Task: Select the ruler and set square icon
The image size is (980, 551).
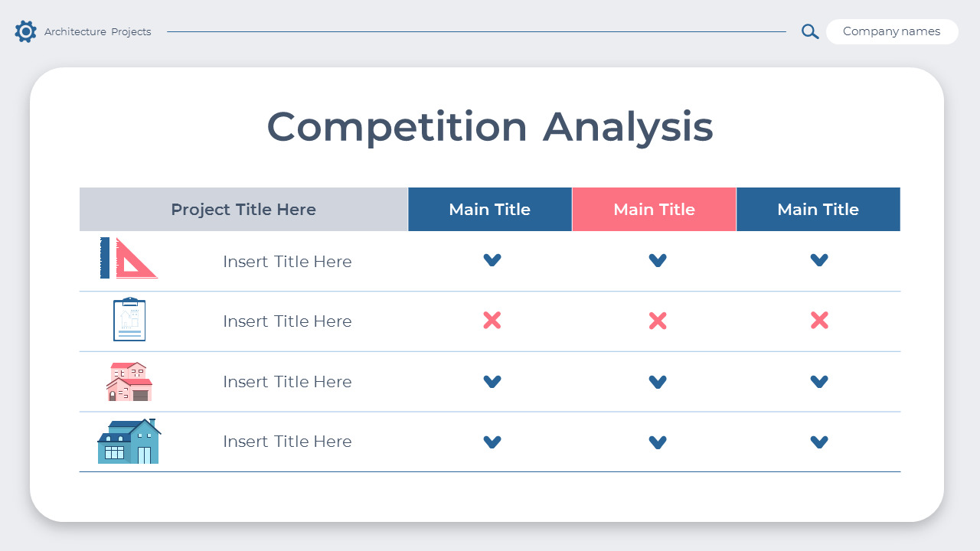Action: [129, 258]
